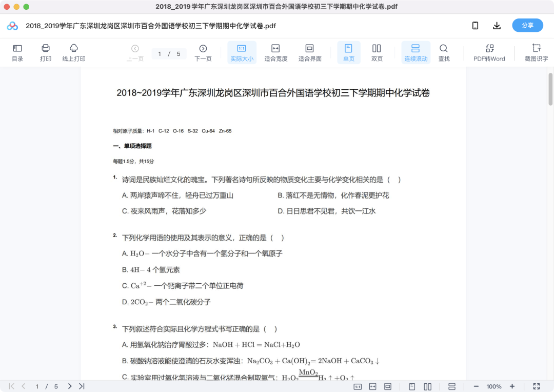Image resolution: width=554 pixels, height=392 pixels.
Task: Click option C 一个钙离子带二个单位正电荷
Action: point(183,286)
